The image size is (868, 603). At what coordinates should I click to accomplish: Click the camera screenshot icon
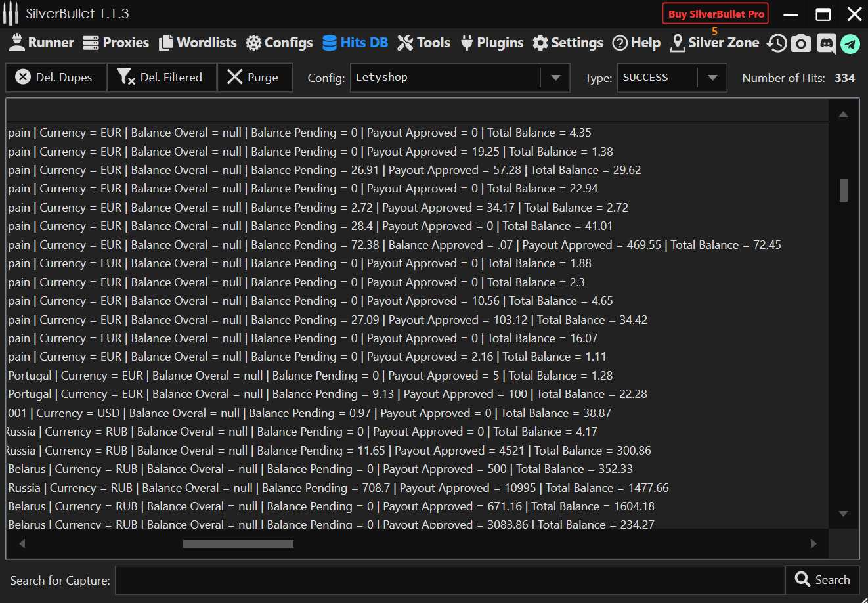(800, 43)
